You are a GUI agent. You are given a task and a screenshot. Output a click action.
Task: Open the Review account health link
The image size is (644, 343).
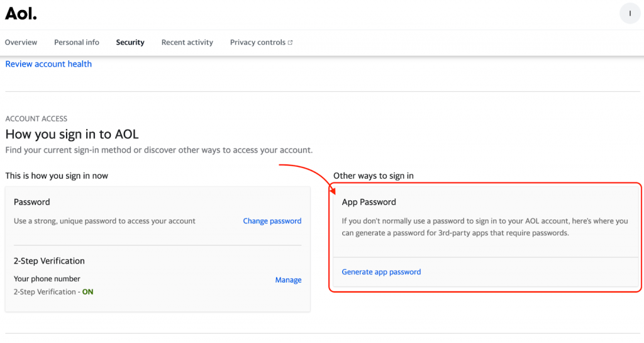48,64
